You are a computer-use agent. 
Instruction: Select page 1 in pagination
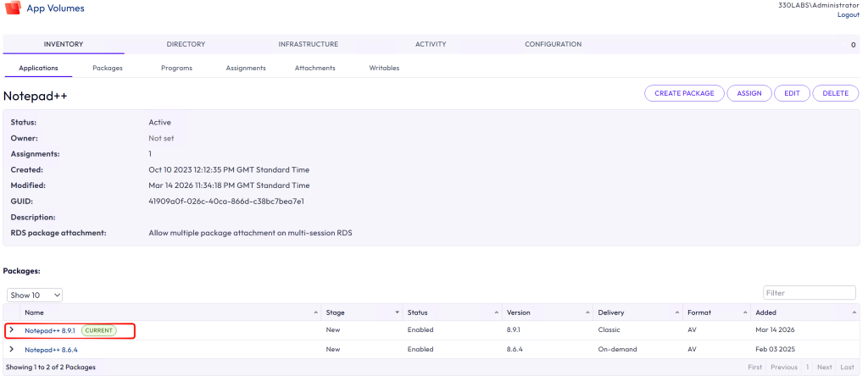point(808,367)
